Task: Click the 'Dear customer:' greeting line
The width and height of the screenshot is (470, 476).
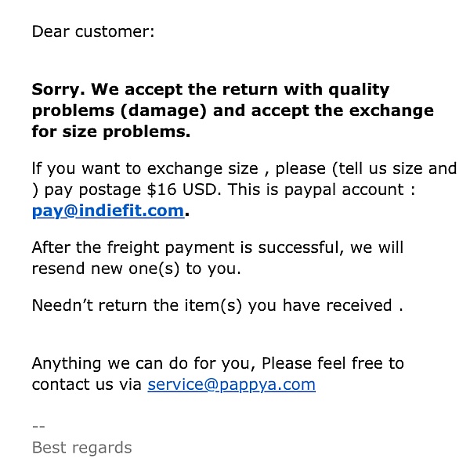Action: coord(93,31)
